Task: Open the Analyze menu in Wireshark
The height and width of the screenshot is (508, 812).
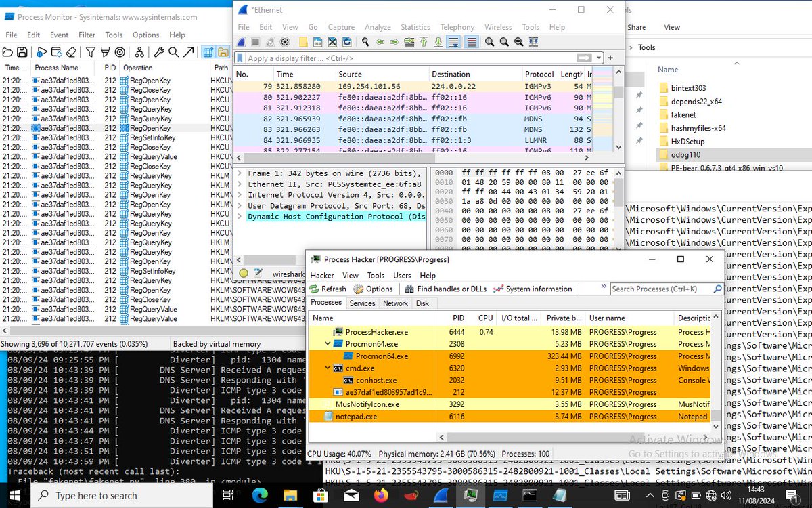Action: click(x=378, y=27)
